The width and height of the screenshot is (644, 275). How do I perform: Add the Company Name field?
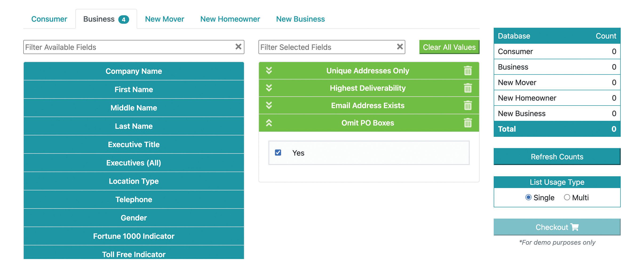[134, 71]
